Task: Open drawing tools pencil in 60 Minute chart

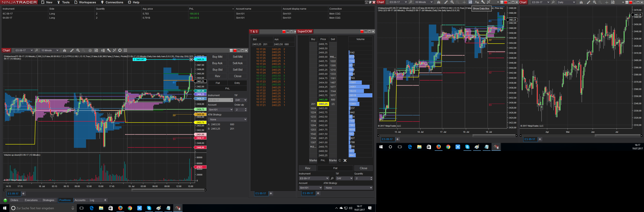Action: click(446, 2)
